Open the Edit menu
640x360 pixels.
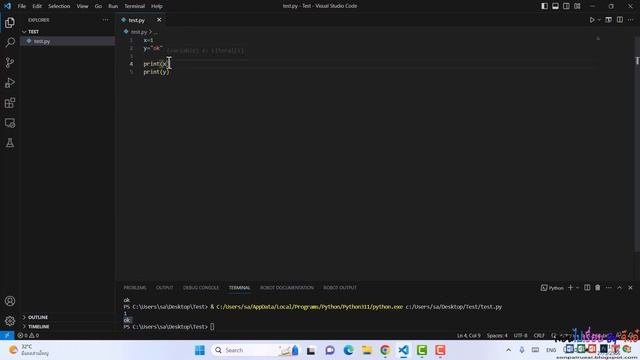tap(37, 6)
